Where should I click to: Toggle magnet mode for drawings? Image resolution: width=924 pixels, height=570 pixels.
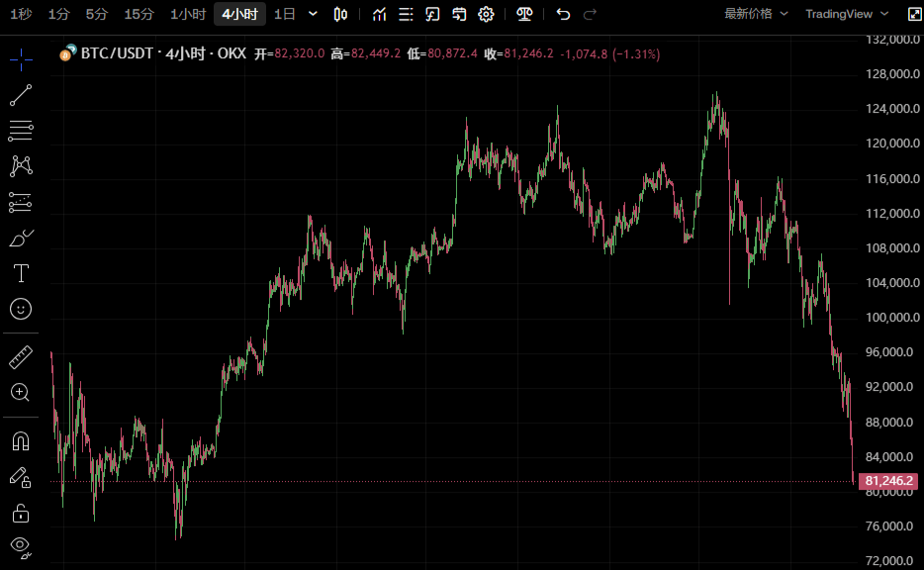[x=21, y=440]
